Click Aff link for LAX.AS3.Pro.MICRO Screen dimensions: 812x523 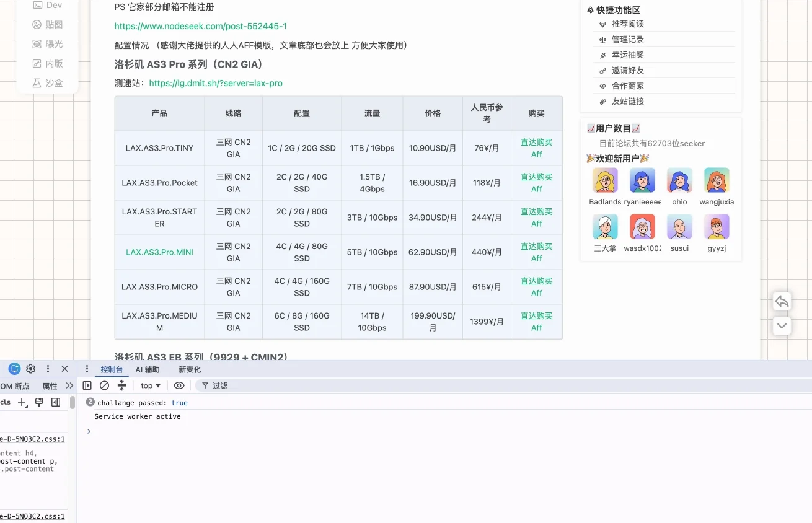pyautogui.click(x=536, y=293)
